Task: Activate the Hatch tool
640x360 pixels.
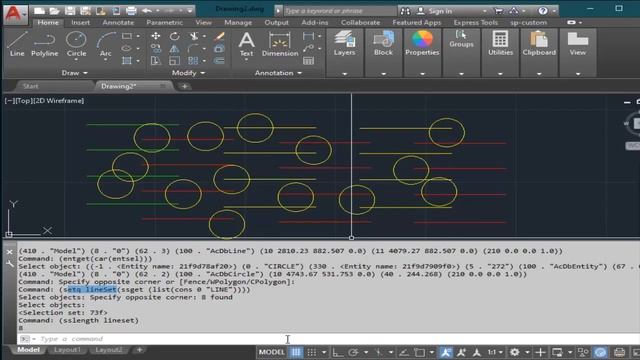Action: coord(127,61)
